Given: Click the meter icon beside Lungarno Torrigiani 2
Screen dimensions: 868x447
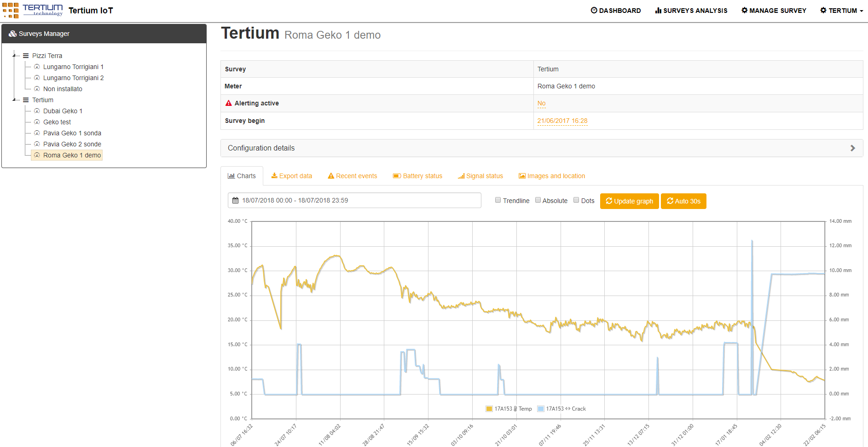Looking at the screenshot, I should coord(37,78).
